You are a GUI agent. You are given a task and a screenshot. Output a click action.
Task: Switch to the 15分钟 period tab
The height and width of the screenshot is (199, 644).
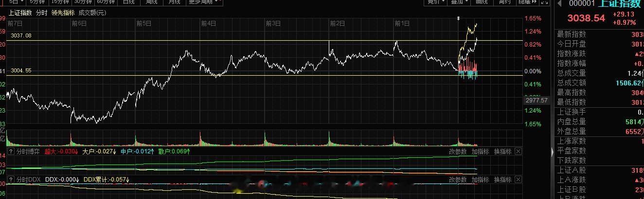point(60,1)
